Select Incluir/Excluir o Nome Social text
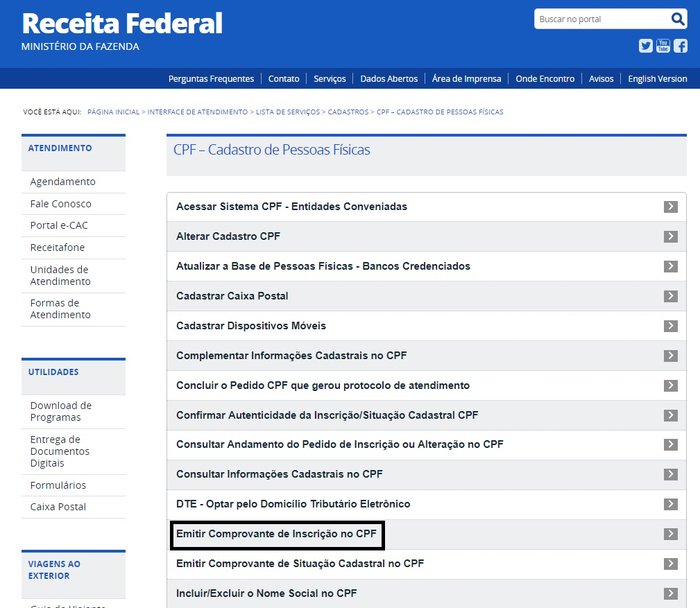The width and height of the screenshot is (700, 608). coord(267,593)
